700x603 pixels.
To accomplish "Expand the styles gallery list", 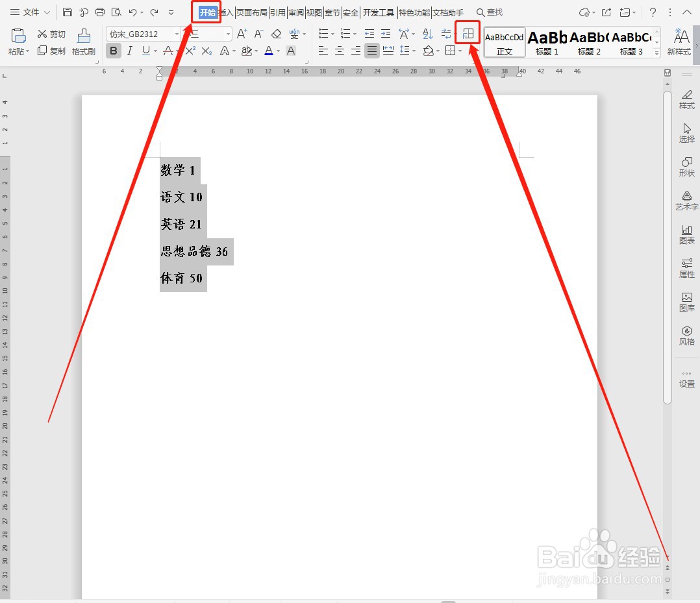I will tap(656, 53).
